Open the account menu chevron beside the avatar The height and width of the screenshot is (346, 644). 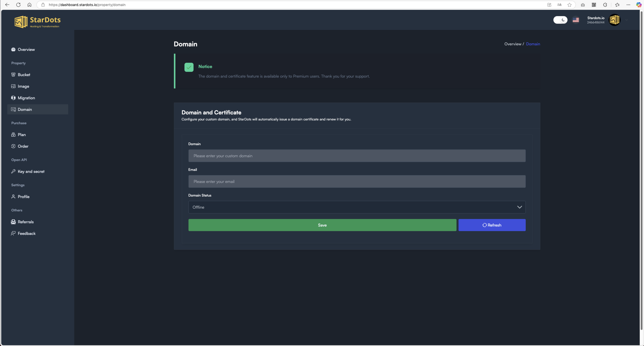(x=627, y=20)
